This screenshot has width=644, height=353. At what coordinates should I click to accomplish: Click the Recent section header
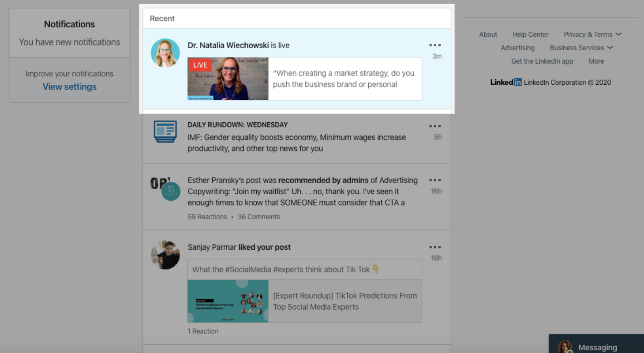[x=162, y=19]
